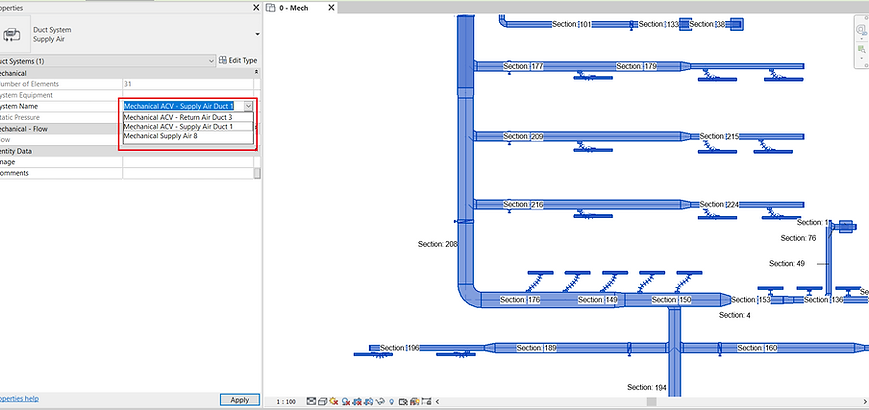Select the Section: 150 duct label
Viewport: 869px width, 410px height.
pos(671,300)
